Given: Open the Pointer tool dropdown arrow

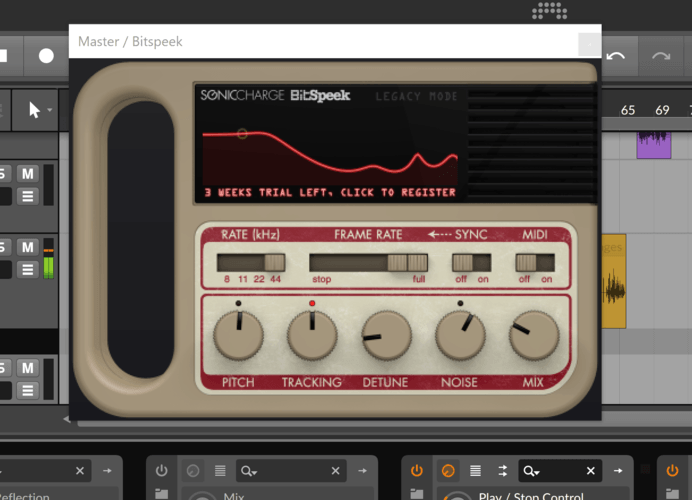Looking at the screenshot, I should (49, 110).
